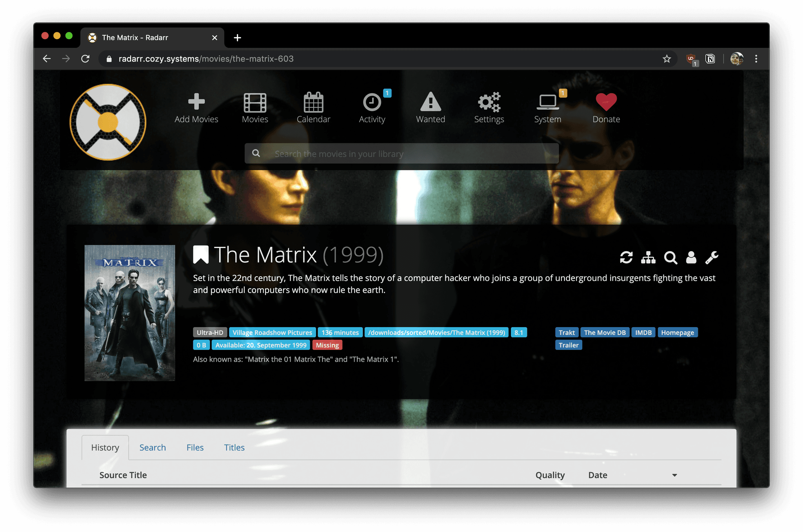803x532 pixels.
Task: Open Add Movies page
Action: pyautogui.click(x=196, y=109)
